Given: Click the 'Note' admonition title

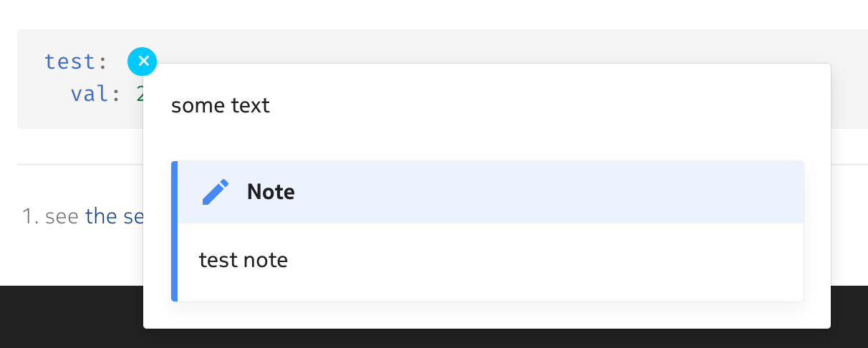Looking at the screenshot, I should pos(271,192).
